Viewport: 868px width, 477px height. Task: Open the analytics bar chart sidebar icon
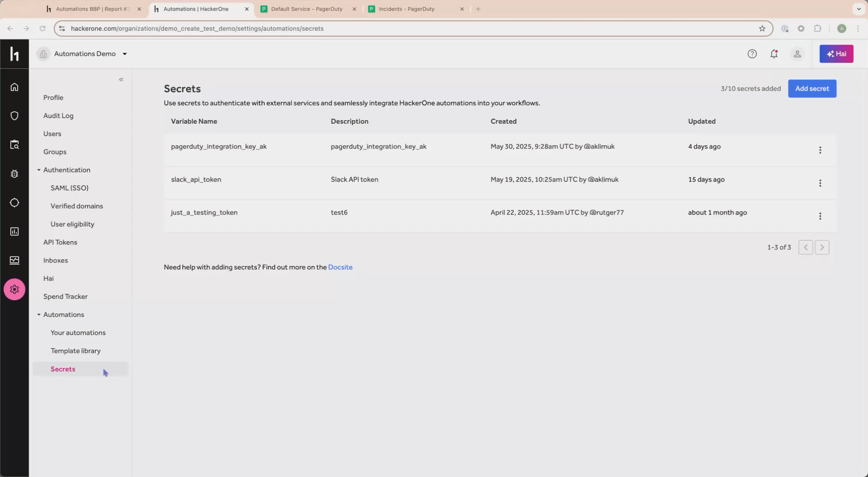[x=15, y=231]
